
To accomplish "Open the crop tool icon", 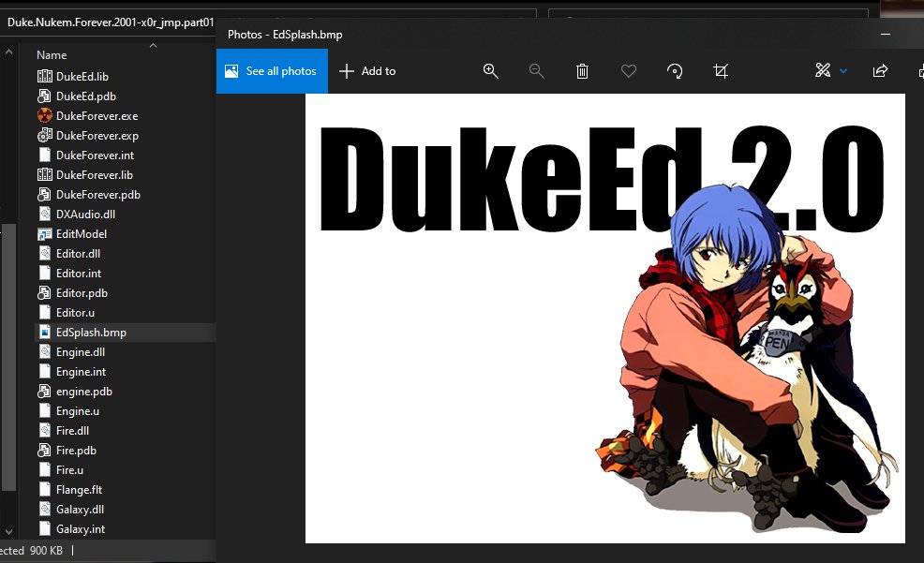I will tap(721, 71).
